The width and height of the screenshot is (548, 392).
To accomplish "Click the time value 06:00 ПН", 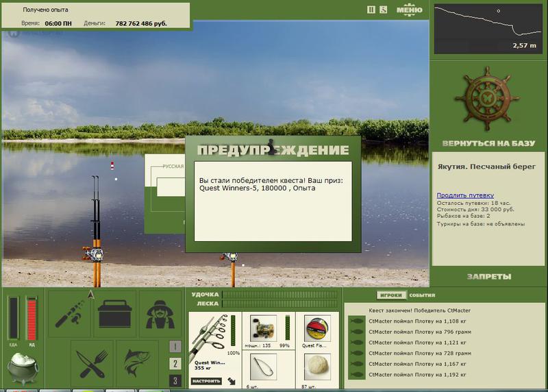I will coord(58,23).
